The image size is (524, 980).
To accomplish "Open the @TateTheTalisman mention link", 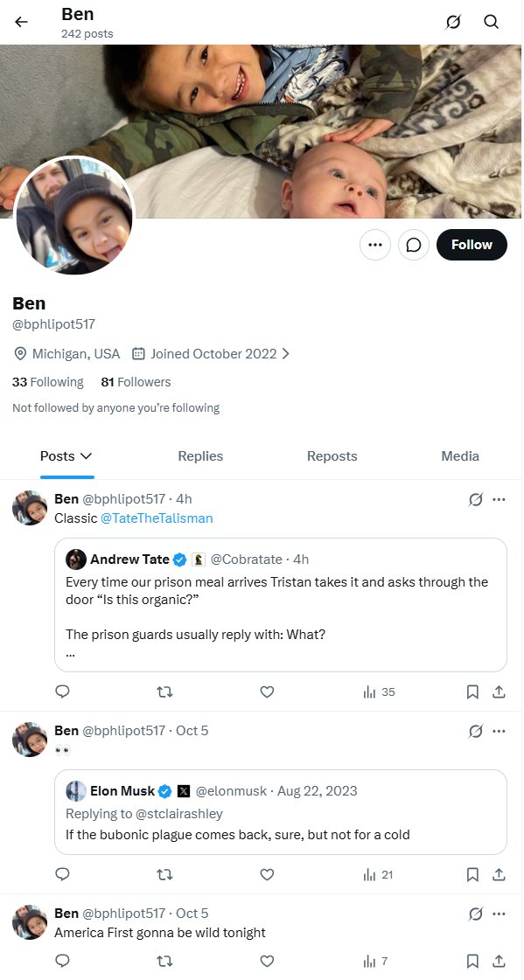I will 157,518.
